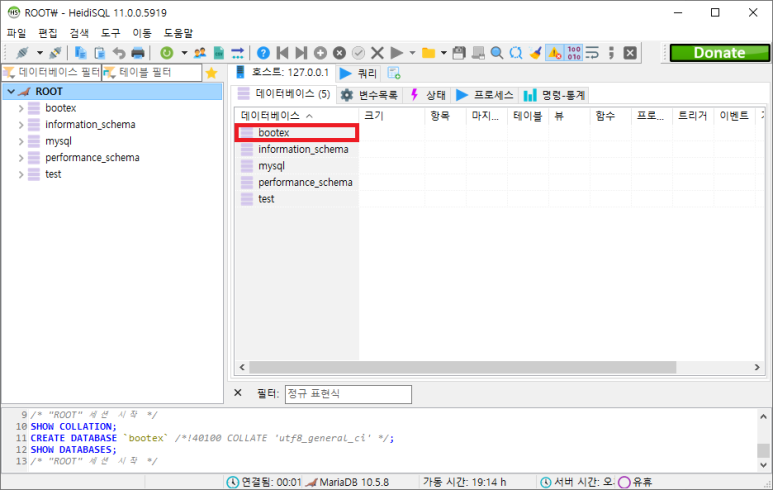Click the Paste clipboard icon
Image resolution: width=773 pixels, height=490 pixels.
tap(100, 53)
